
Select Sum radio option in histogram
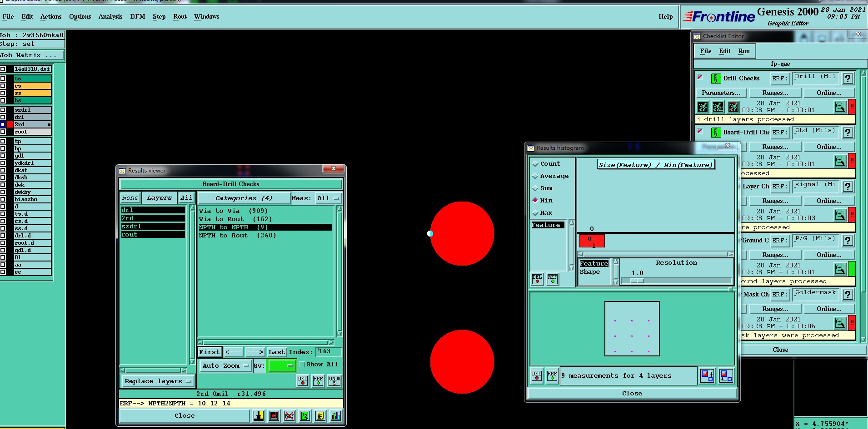(535, 188)
